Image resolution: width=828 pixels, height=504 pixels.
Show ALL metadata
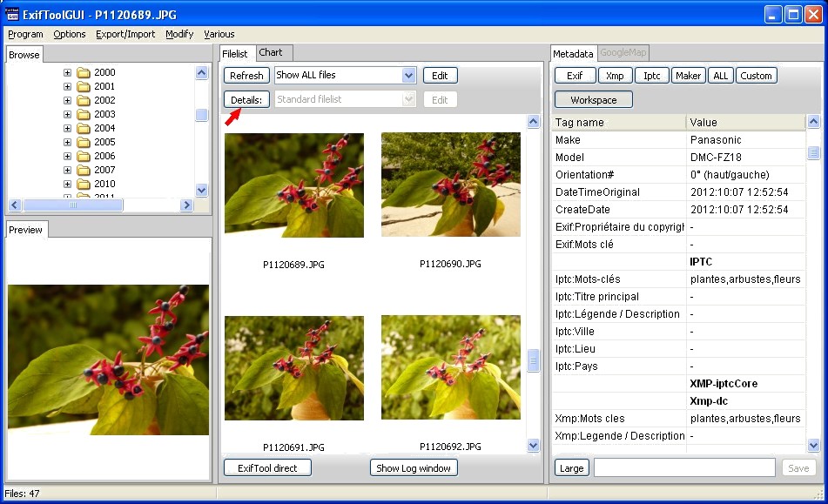721,76
